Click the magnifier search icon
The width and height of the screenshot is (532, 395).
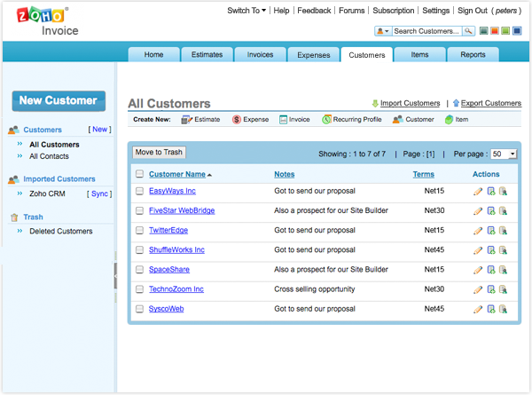[468, 31]
